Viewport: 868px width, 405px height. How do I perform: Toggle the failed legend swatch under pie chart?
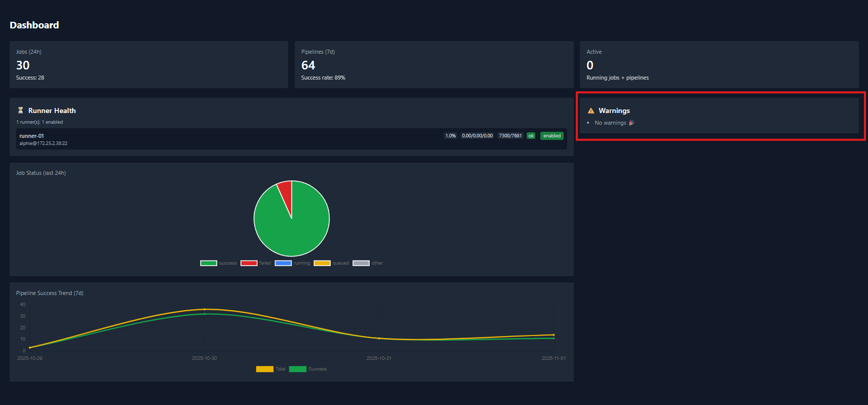coord(249,263)
